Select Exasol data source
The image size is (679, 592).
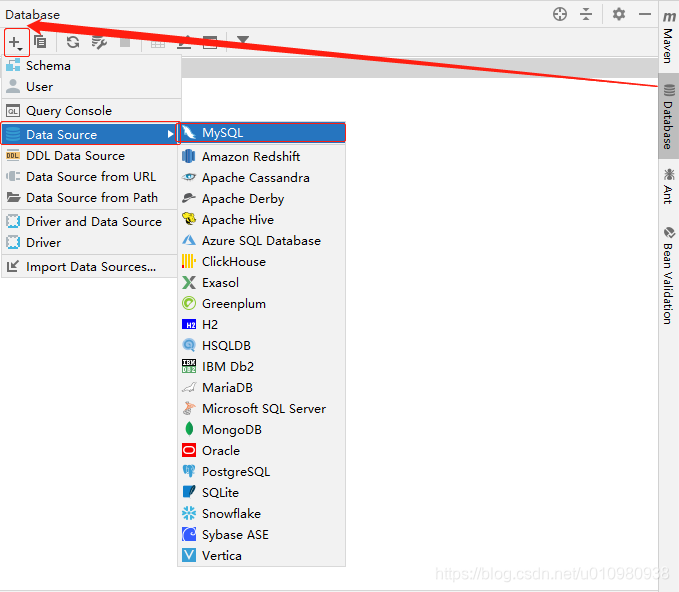click(x=262, y=283)
